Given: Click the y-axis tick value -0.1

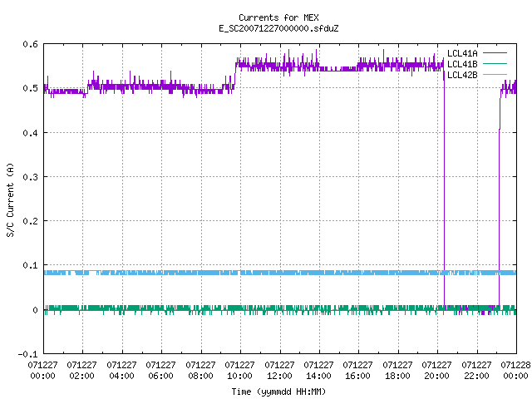Looking at the screenshot, I should [x=27, y=354].
